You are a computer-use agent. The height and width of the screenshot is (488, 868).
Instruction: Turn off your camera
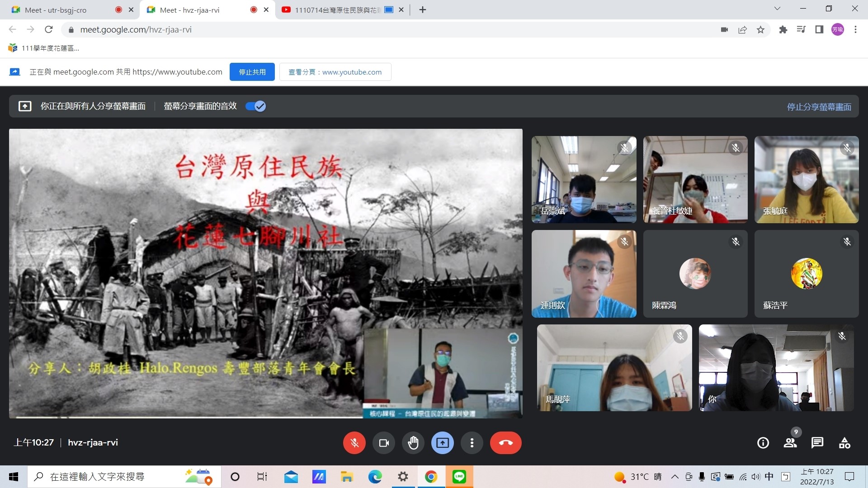383,443
